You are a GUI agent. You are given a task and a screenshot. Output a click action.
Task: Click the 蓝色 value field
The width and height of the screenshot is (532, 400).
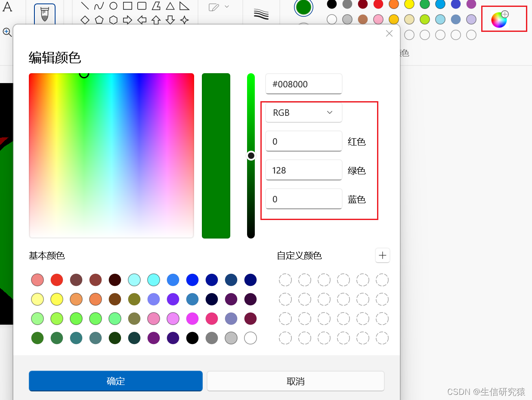[304, 199]
